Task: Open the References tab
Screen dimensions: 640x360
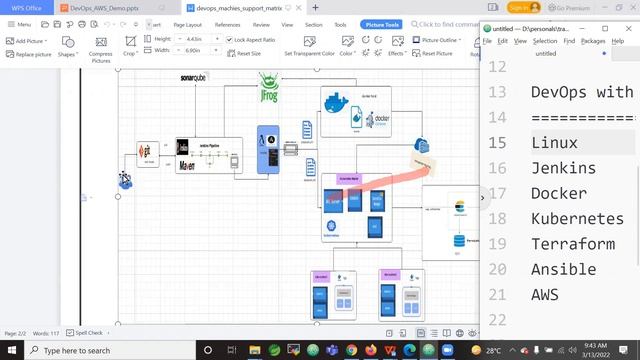Action: tap(227, 25)
